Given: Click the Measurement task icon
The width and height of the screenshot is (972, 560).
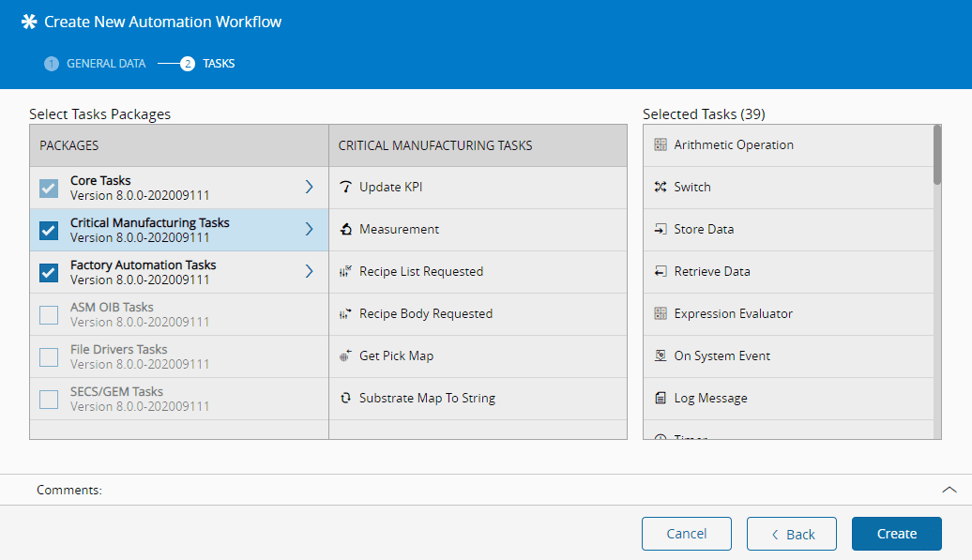Looking at the screenshot, I should 345,229.
